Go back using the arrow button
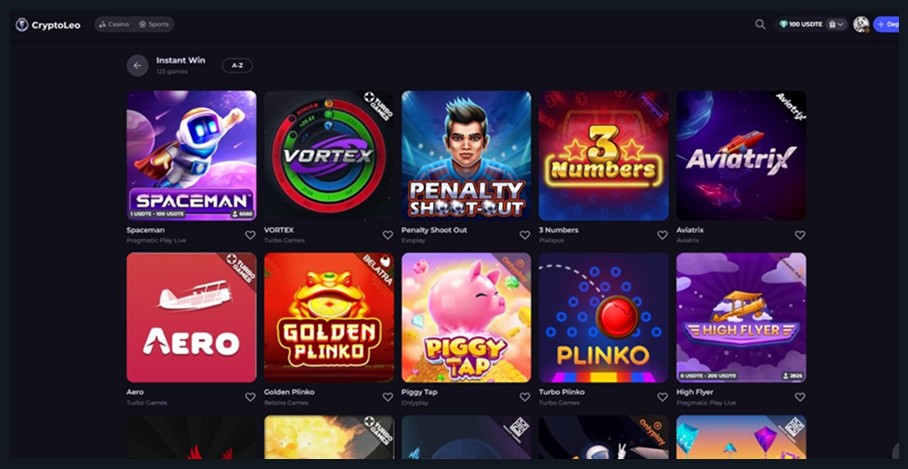 coord(137,65)
